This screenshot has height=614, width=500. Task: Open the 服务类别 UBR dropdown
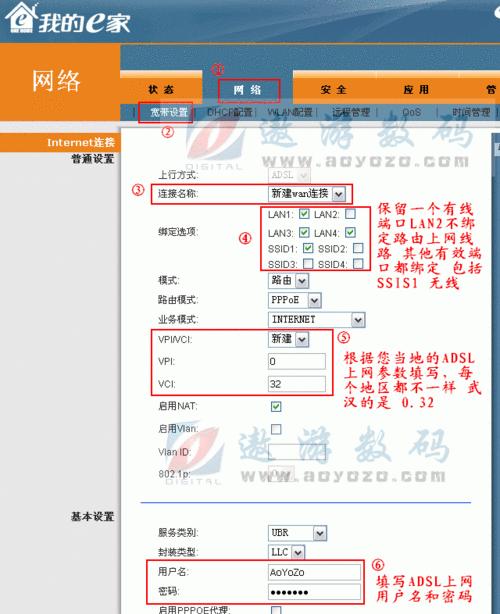[298, 533]
